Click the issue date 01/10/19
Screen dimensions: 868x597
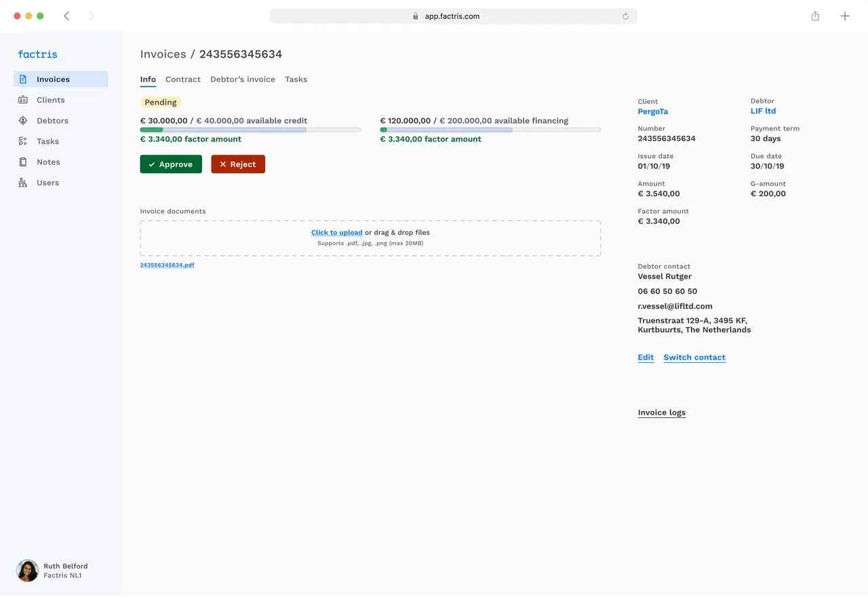654,166
